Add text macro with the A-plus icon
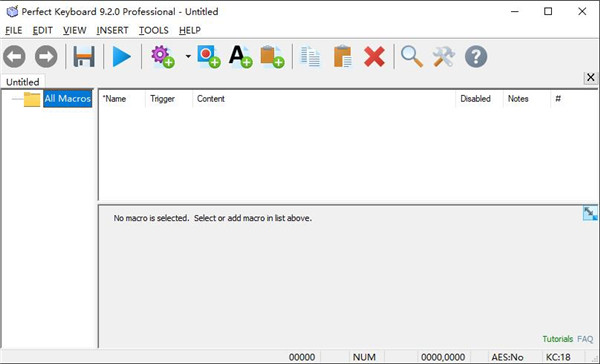The height and width of the screenshot is (364, 600). (240, 57)
